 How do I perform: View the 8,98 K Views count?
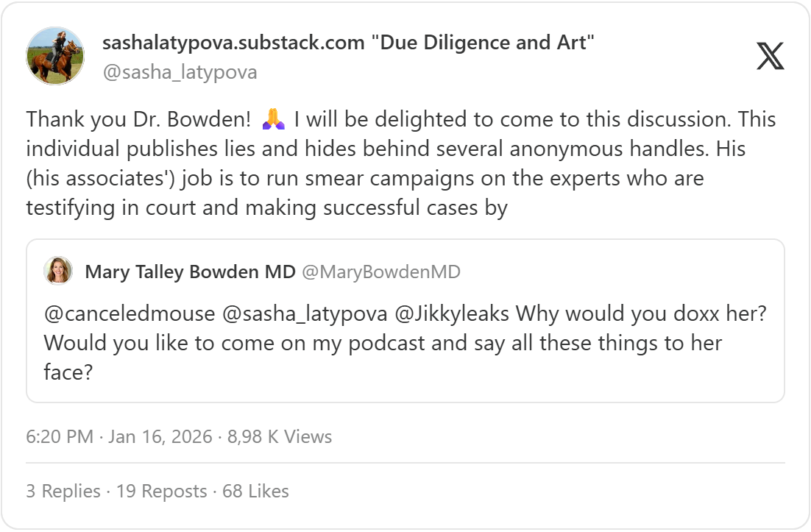(280, 436)
